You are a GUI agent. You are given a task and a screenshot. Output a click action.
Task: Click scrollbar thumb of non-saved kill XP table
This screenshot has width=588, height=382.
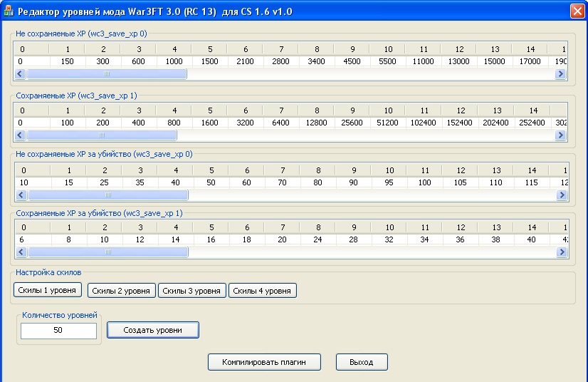(108, 195)
